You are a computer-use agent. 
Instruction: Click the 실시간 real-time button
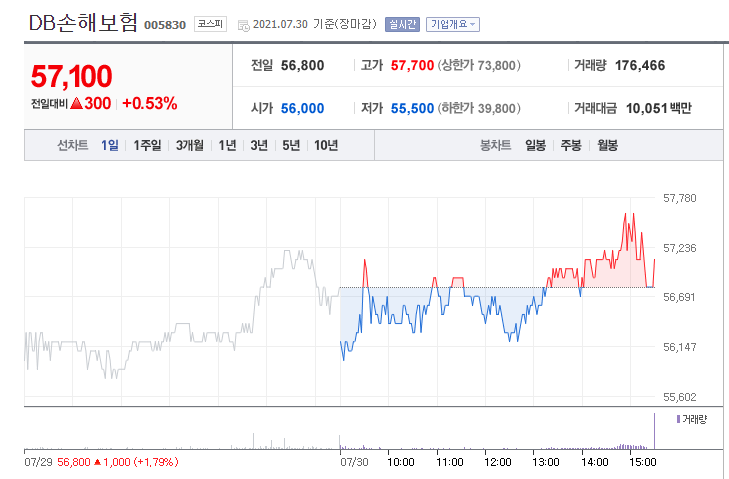click(402, 24)
